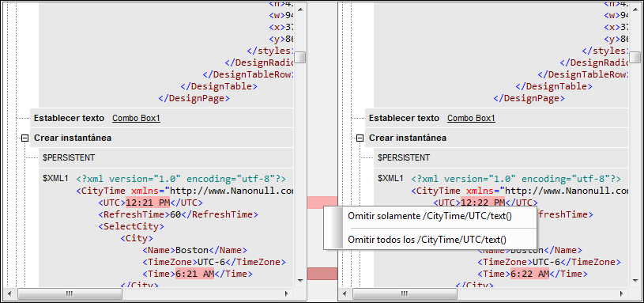Select the '$PERSISTENT' row in the left pane
Image resolution: width=644 pixels, height=303 pixels.
(166, 157)
